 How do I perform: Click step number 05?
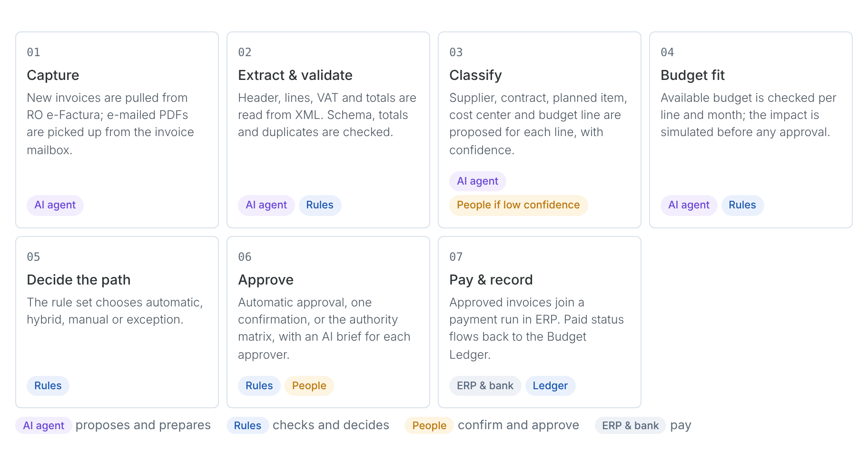pos(33,257)
